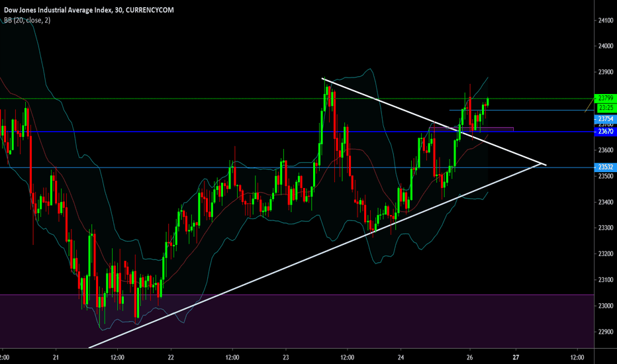This screenshot has height=364, width=617.
Task: Click the 22 date label on time axis
Action: tap(171, 357)
